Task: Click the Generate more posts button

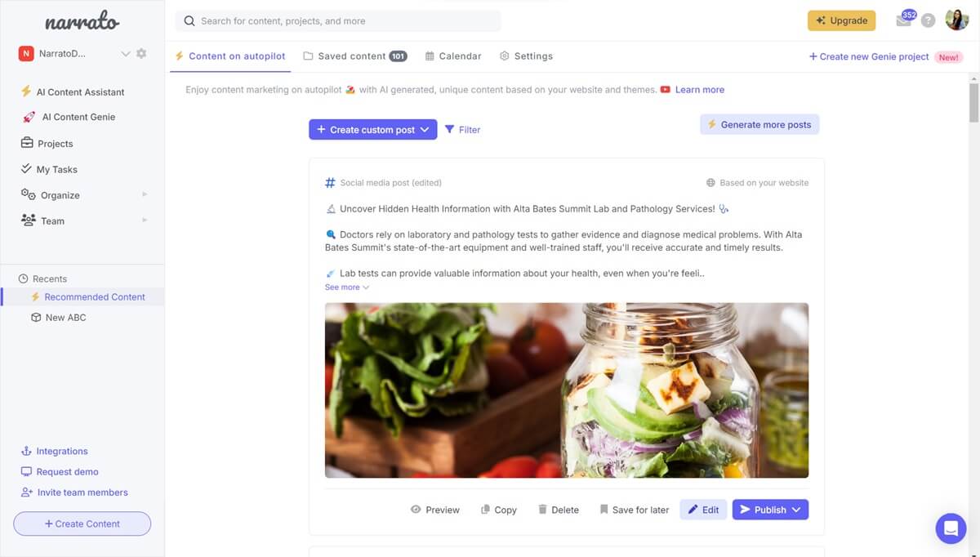Action: point(759,124)
